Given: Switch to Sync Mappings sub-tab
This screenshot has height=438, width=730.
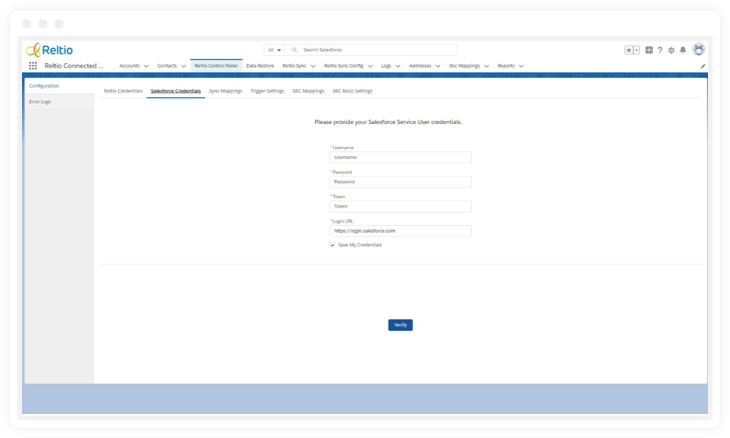Looking at the screenshot, I should point(226,91).
